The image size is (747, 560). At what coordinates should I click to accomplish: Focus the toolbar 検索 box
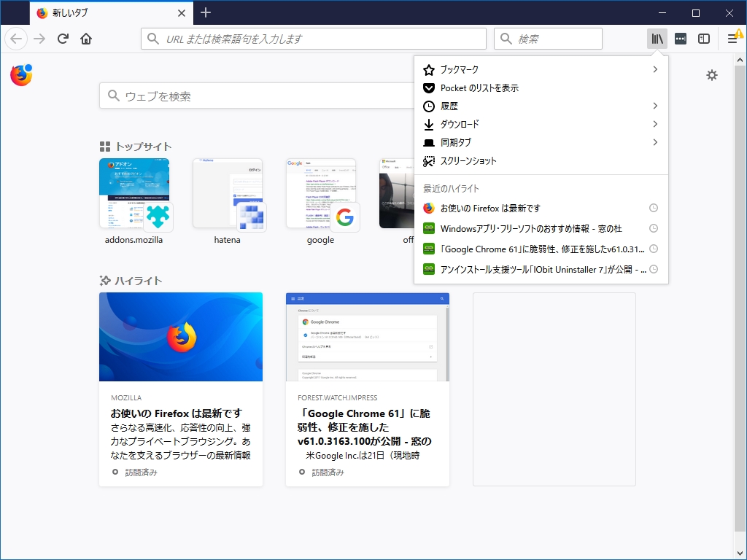pyautogui.click(x=548, y=39)
